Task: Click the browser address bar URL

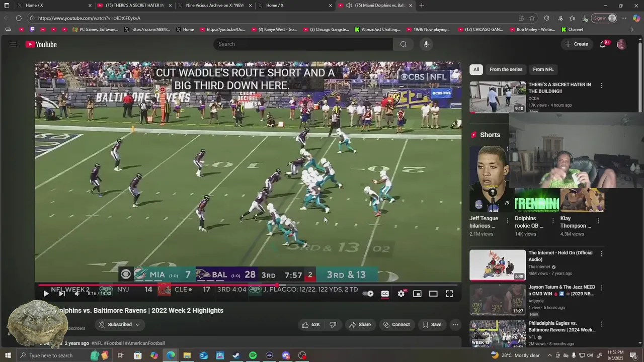Action: [x=89, y=18]
